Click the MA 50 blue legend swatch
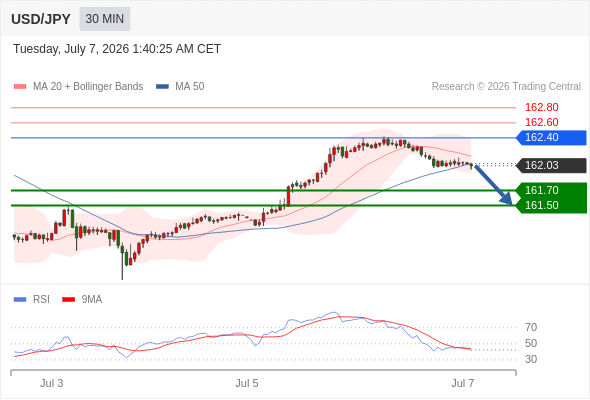 [162, 87]
